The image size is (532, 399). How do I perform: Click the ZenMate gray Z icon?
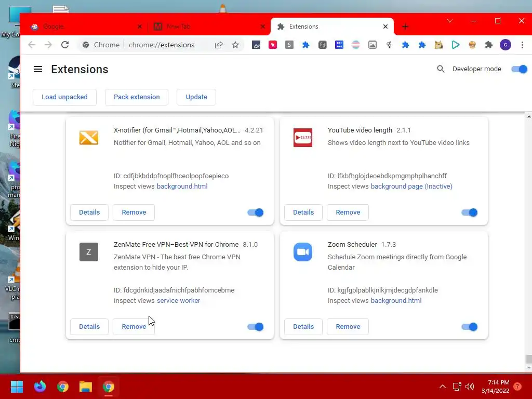pyautogui.click(x=89, y=252)
